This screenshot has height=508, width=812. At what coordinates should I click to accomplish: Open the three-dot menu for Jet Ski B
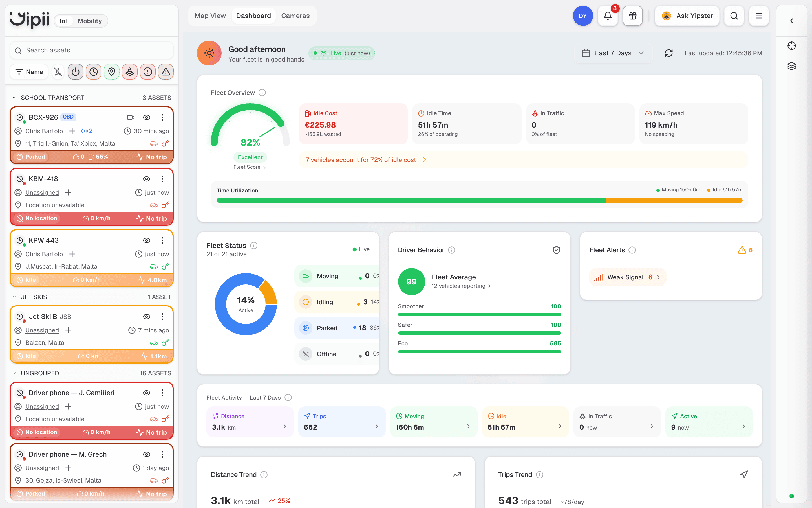click(162, 316)
